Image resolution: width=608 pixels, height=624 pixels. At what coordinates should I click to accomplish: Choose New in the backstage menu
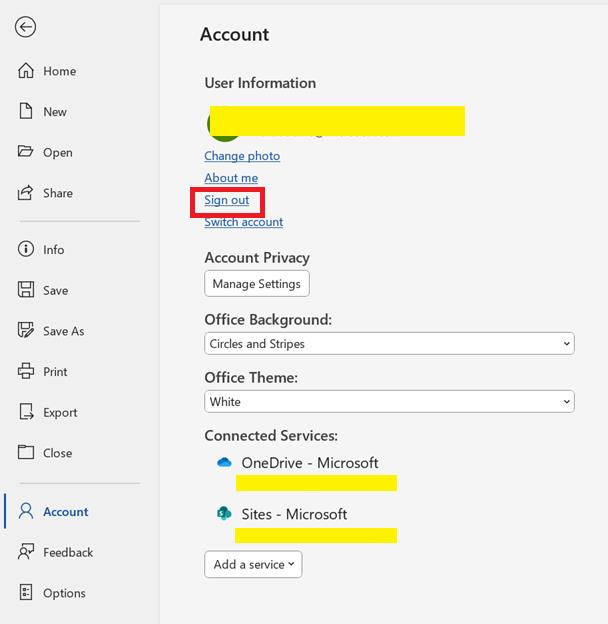tap(55, 112)
